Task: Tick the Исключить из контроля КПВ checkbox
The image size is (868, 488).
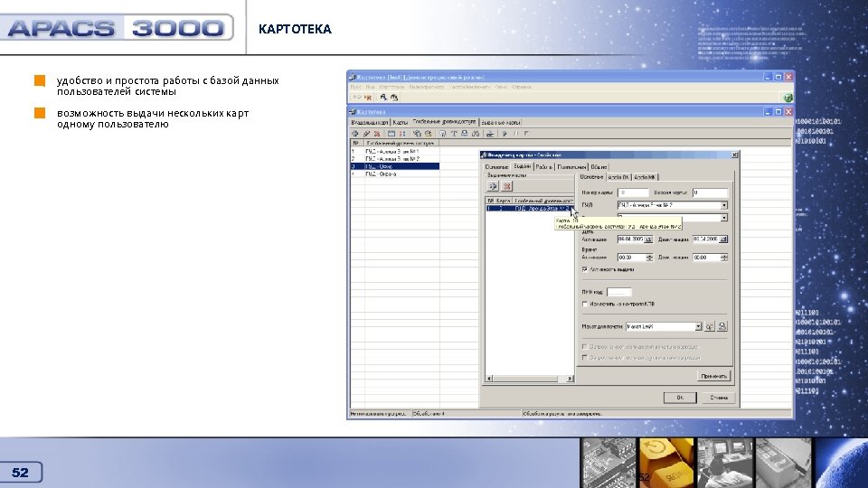Action: coord(585,304)
